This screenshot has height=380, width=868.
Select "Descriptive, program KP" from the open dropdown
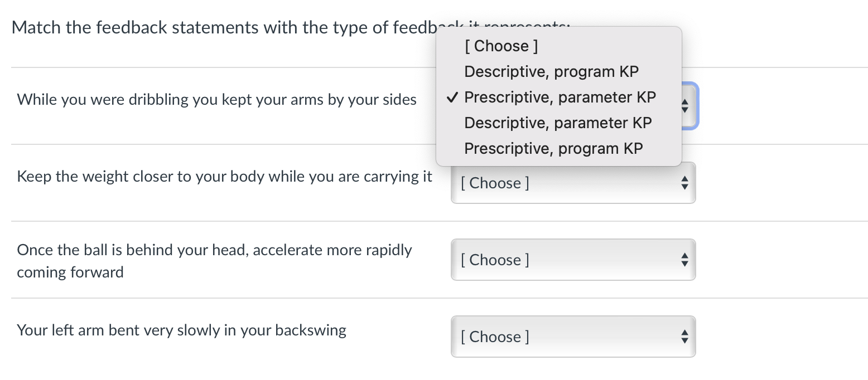(x=551, y=71)
